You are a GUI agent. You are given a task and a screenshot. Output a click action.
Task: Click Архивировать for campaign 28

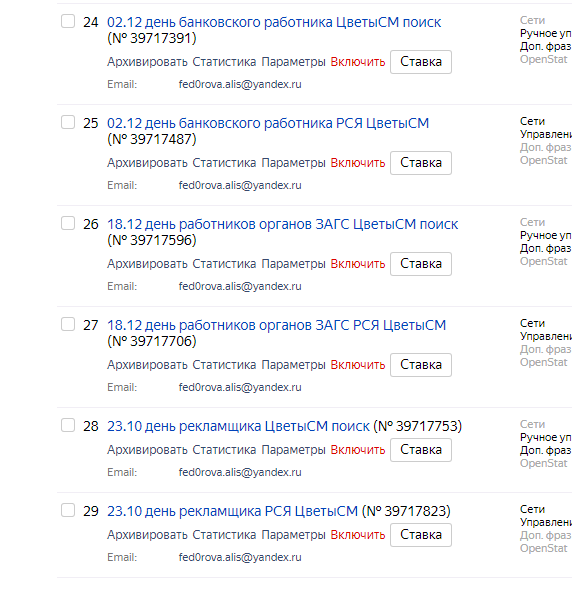coord(147,450)
